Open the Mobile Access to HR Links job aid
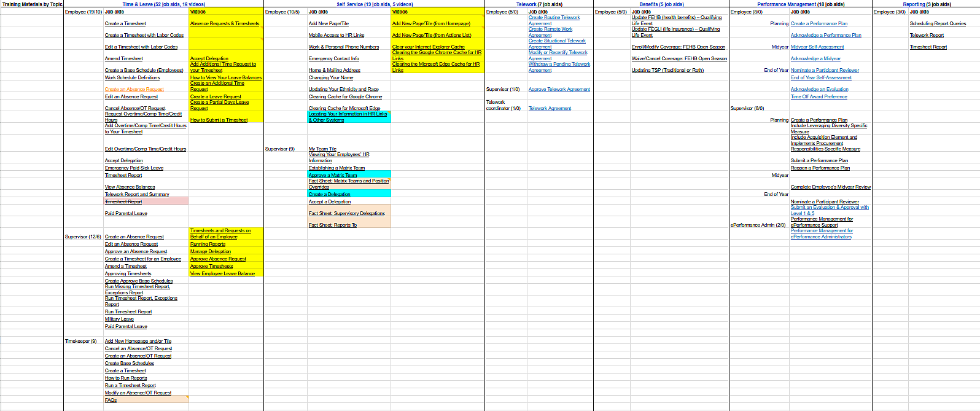 (x=336, y=36)
